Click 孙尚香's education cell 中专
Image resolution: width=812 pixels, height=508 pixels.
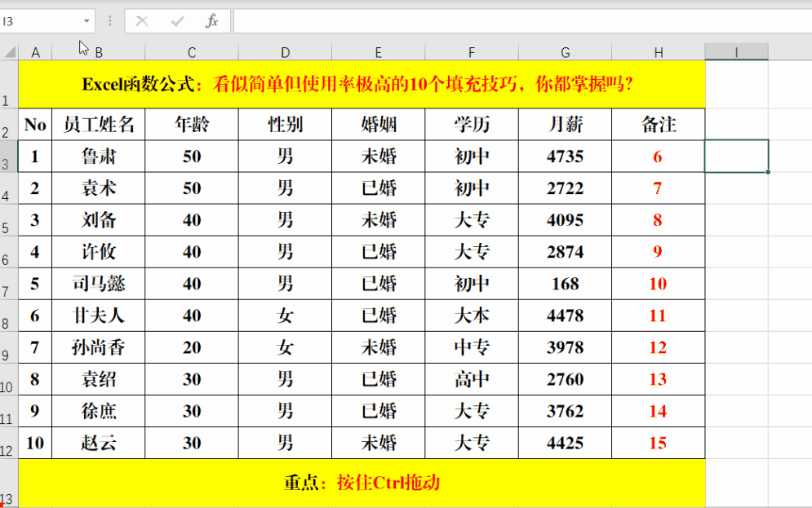[472, 347]
